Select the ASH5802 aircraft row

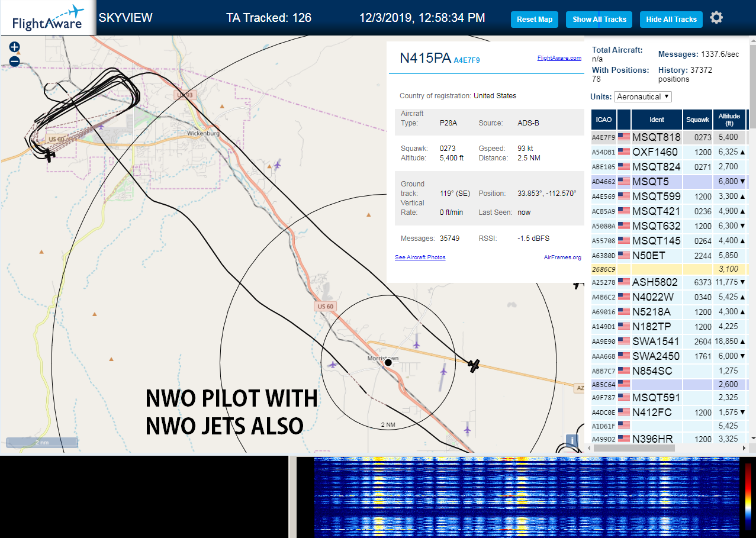pyautogui.click(x=669, y=282)
